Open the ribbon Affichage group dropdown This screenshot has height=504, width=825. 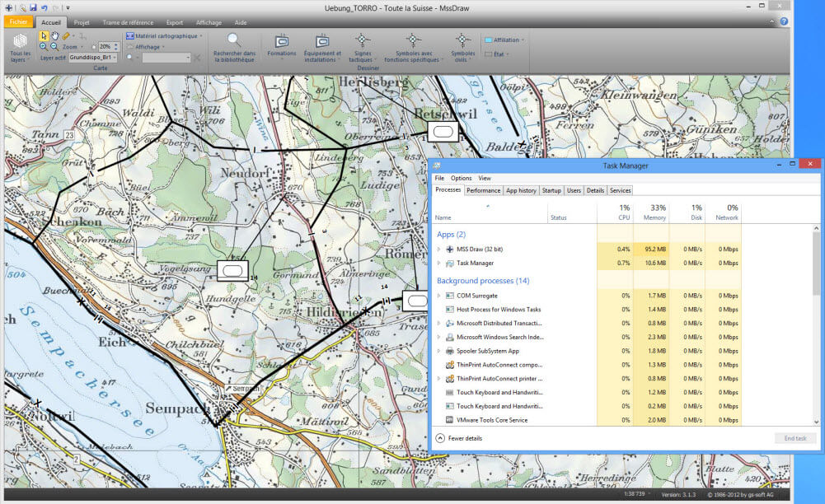coord(146,47)
